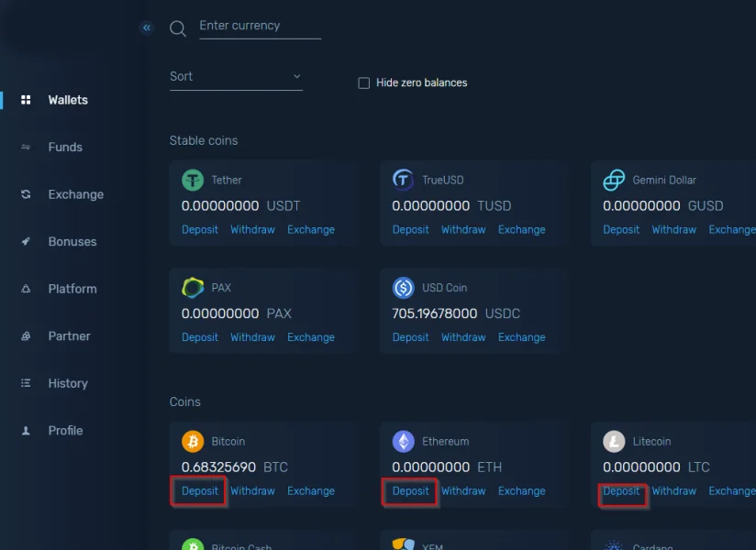Viewport: 756px width, 550px height.
Task: Click Deposit on the USD Coin card
Action: [x=410, y=337]
